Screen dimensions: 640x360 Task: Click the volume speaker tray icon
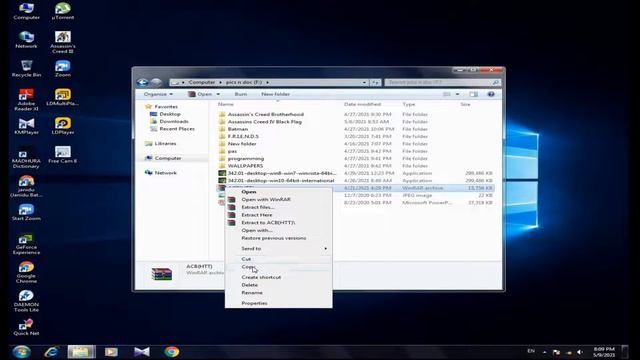[x=580, y=352]
